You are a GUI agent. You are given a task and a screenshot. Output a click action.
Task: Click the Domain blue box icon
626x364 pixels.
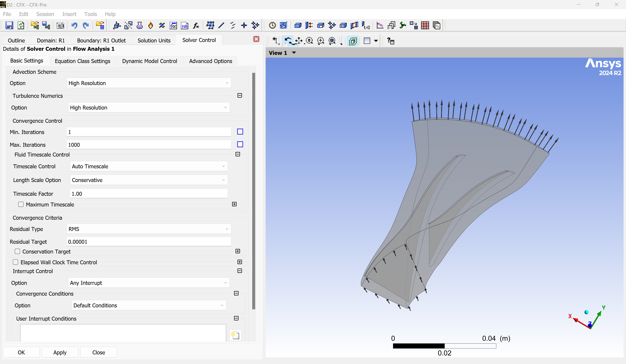[x=298, y=25]
